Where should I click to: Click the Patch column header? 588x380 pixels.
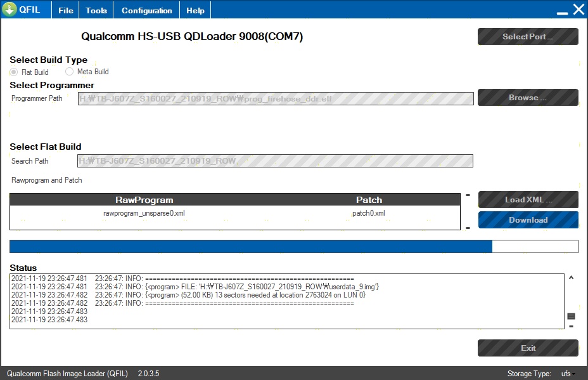[x=369, y=200]
